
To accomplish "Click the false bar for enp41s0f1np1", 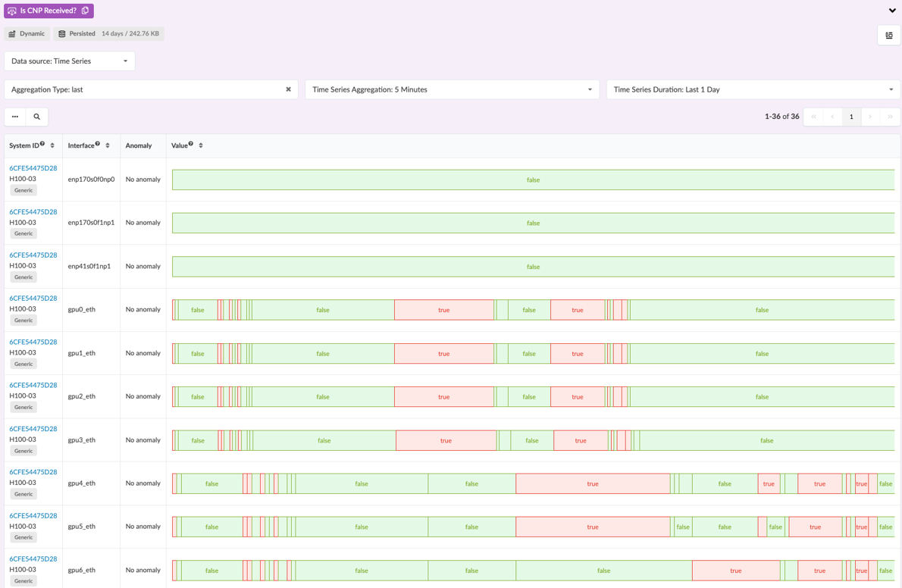I will 534,267.
